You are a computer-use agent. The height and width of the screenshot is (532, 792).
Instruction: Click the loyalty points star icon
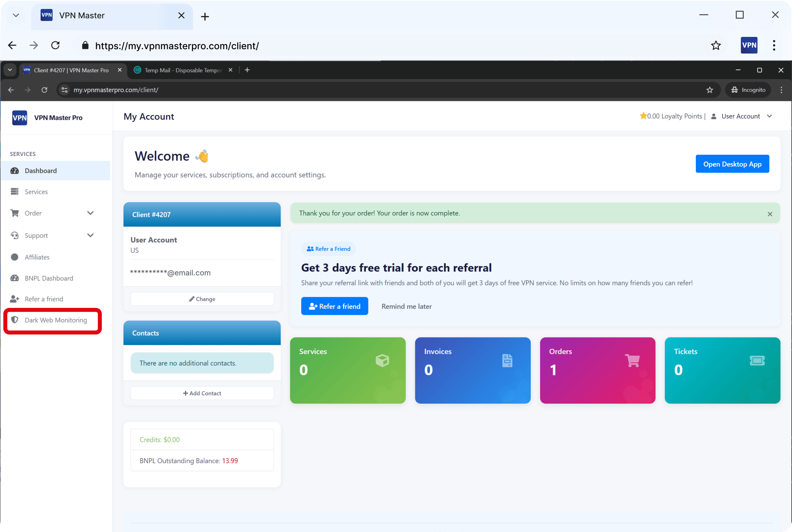coord(643,116)
